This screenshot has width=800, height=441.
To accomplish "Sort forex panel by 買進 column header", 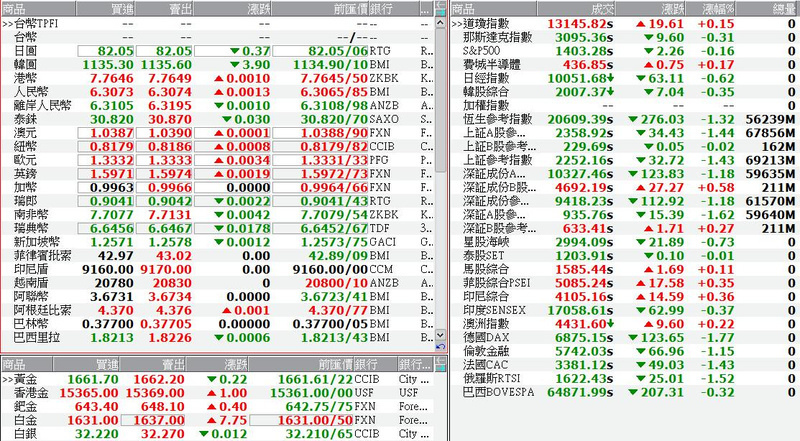I will (106, 9).
